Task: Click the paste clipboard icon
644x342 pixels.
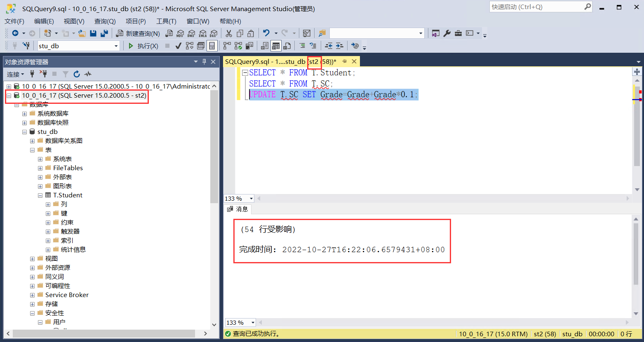Action: point(251,33)
